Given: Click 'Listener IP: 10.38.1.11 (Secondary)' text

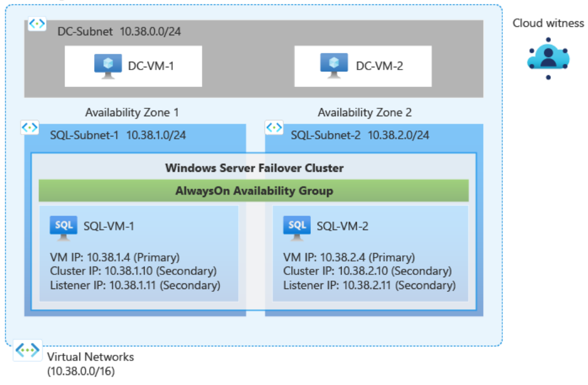Looking at the screenshot, I should (135, 286).
